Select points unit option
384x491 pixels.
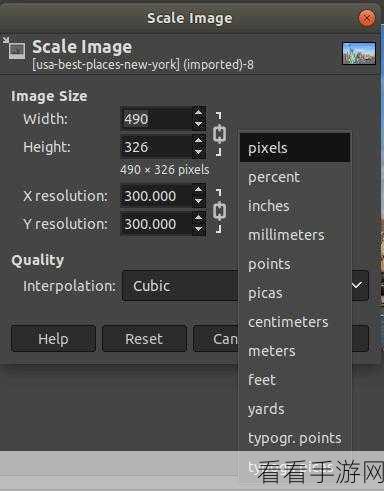tap(295, 264)
